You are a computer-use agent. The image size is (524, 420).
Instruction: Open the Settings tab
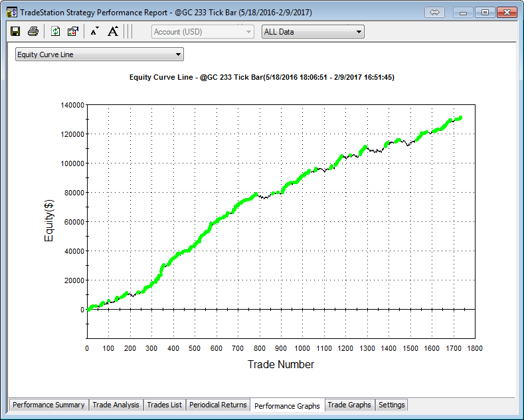pos(391,405)
